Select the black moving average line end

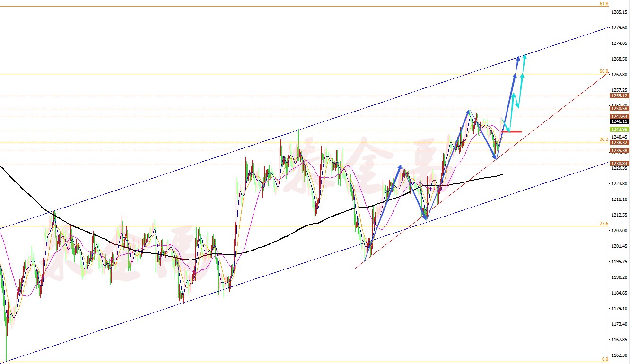(x=502, y=175)
